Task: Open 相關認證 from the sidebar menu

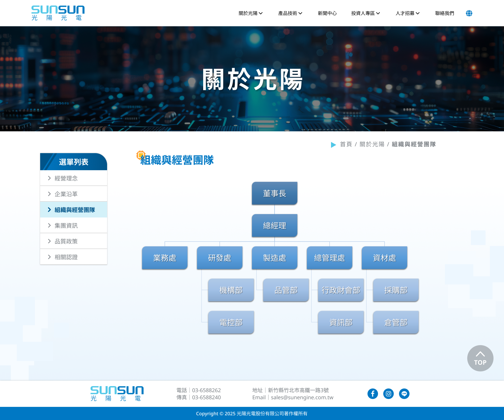Action: point(66,257)
